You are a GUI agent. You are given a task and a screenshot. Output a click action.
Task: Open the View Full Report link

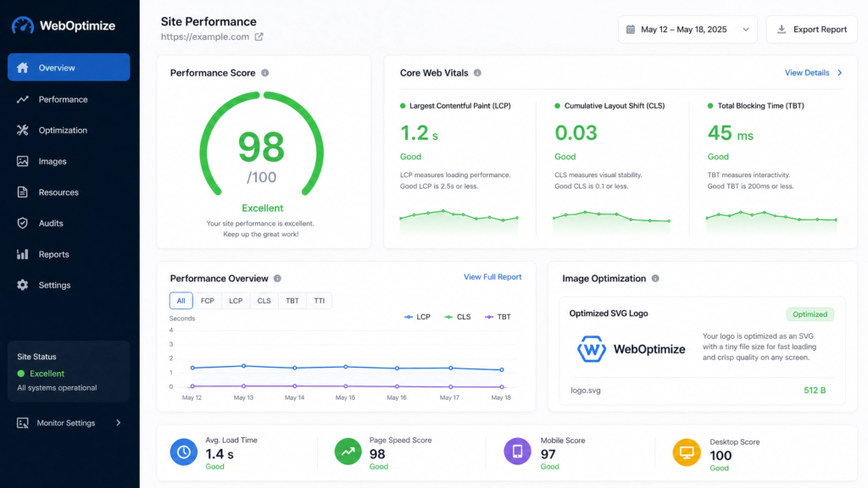[x=492, y=277]
